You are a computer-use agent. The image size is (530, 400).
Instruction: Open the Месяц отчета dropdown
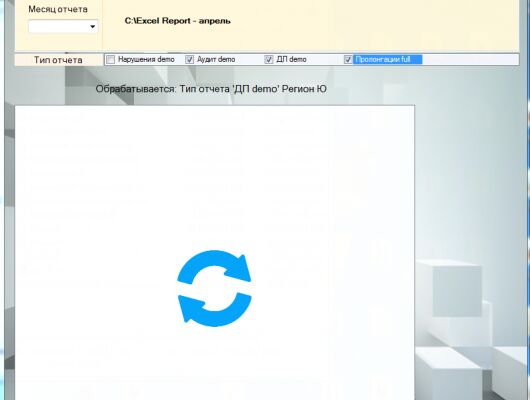63,26
